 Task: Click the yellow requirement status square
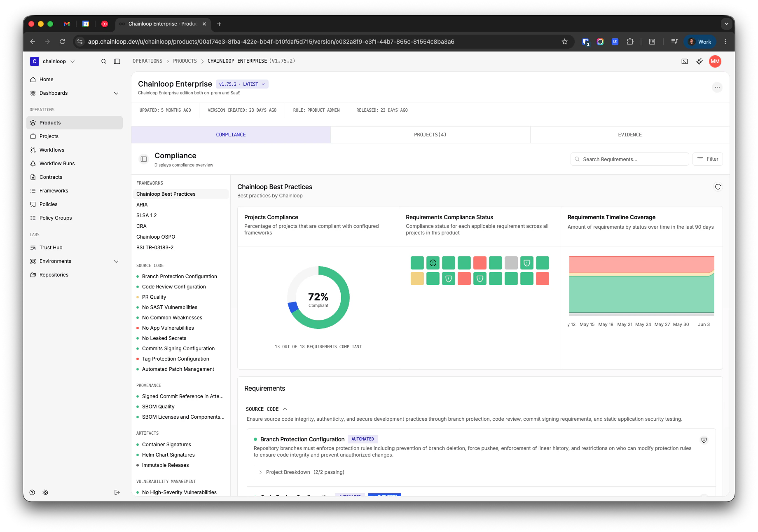coord(417,279)
